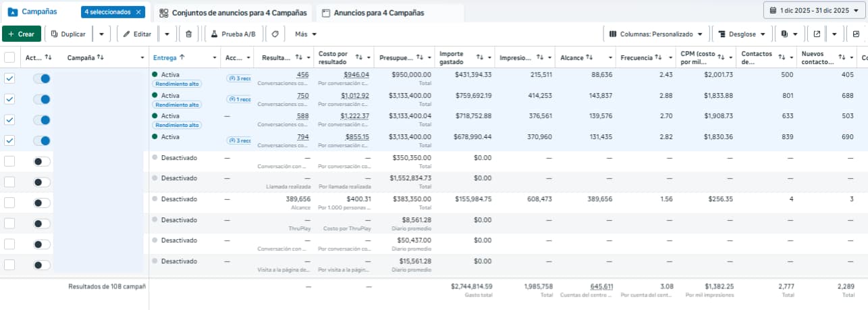
Task: Clear the 4 seleccionados filter with X
Action: point(138,12)
